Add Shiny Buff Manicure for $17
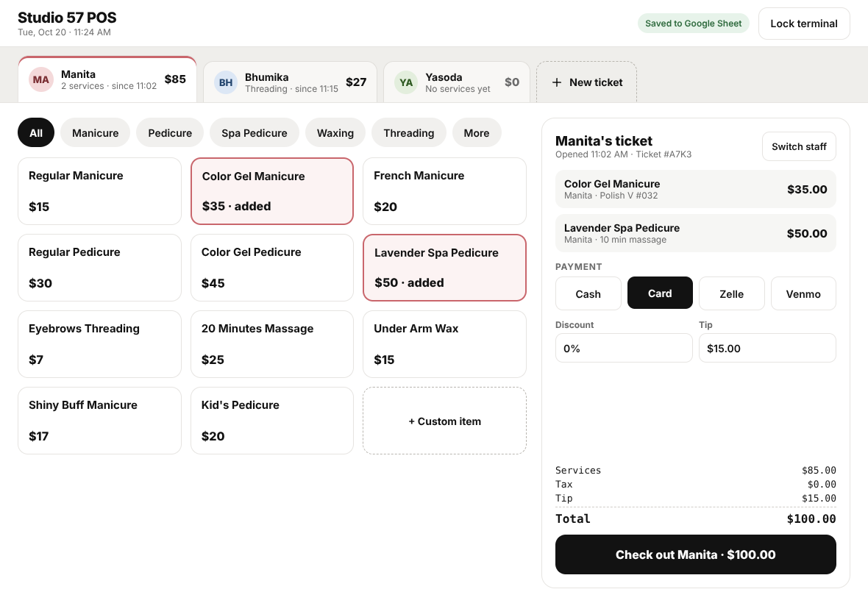Viewport: 868px width, 603px height. pos(99,421)
